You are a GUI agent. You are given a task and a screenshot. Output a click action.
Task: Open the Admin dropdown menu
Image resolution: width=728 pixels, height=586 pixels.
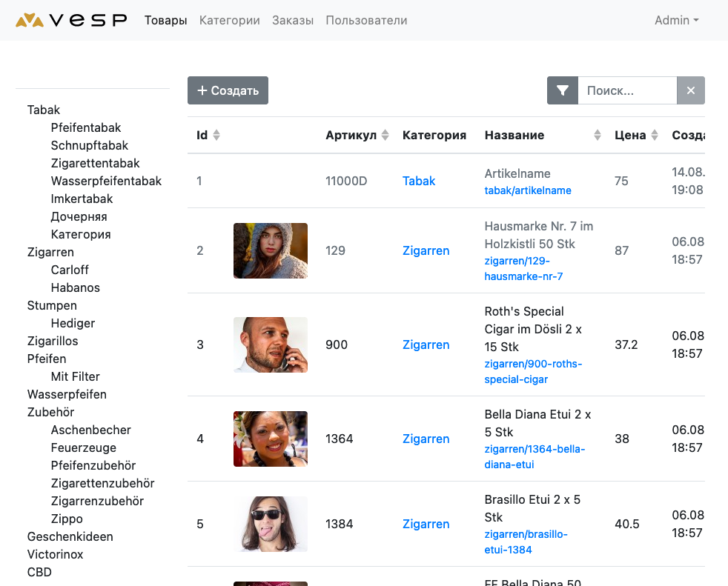(676, 21)
